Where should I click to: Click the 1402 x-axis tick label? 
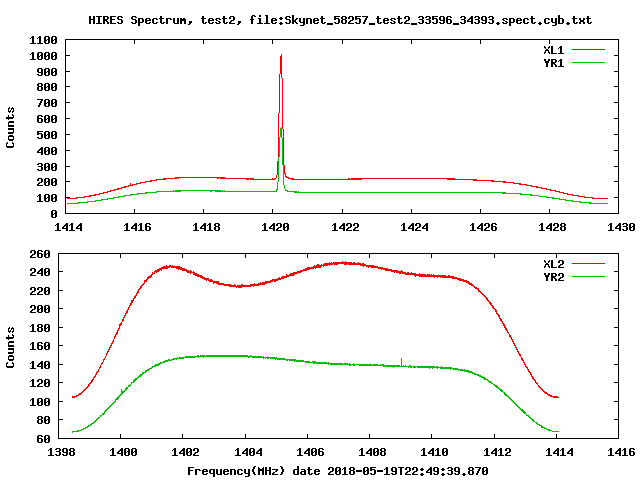pyautogui.click(x=186, y=452)
